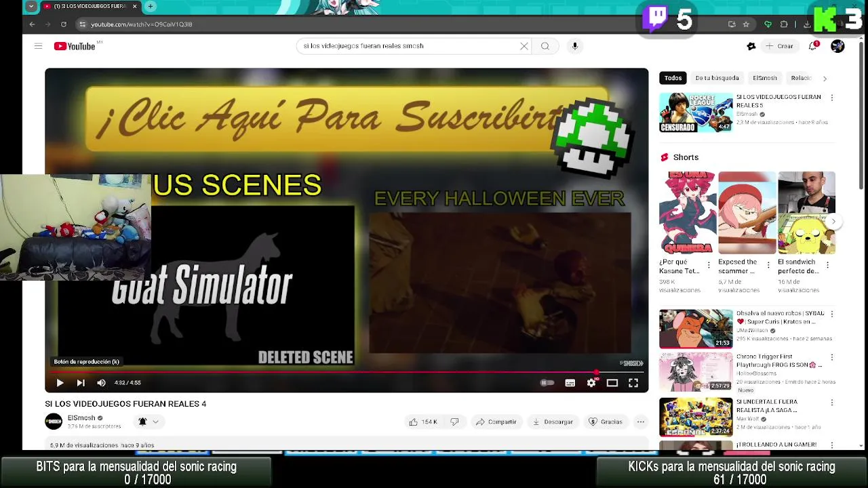
Task: Skip to the next video
Action: [81, 383]
